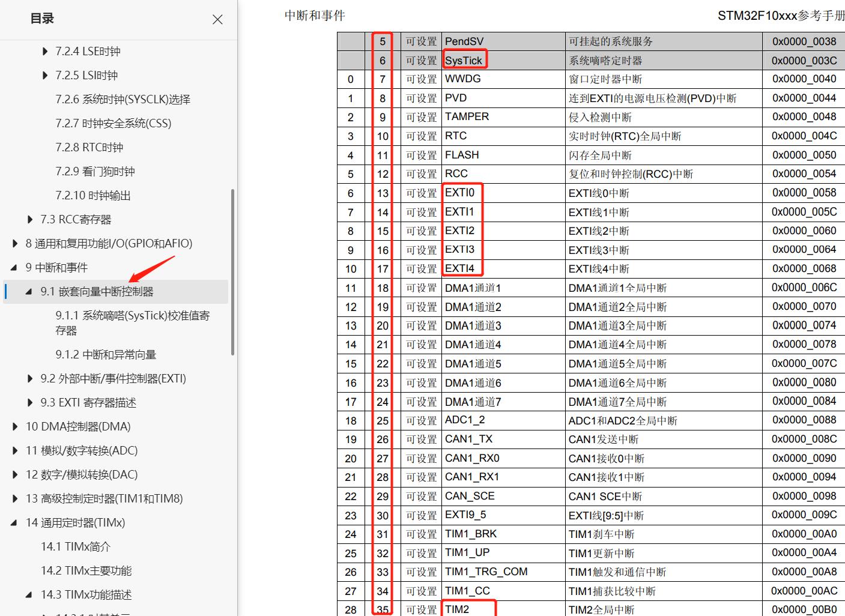The image size is (845, 616).
Task: Open 9.2 外部中断/事件控制器(EXTI) bookmark
Action: tap(113, 379)
